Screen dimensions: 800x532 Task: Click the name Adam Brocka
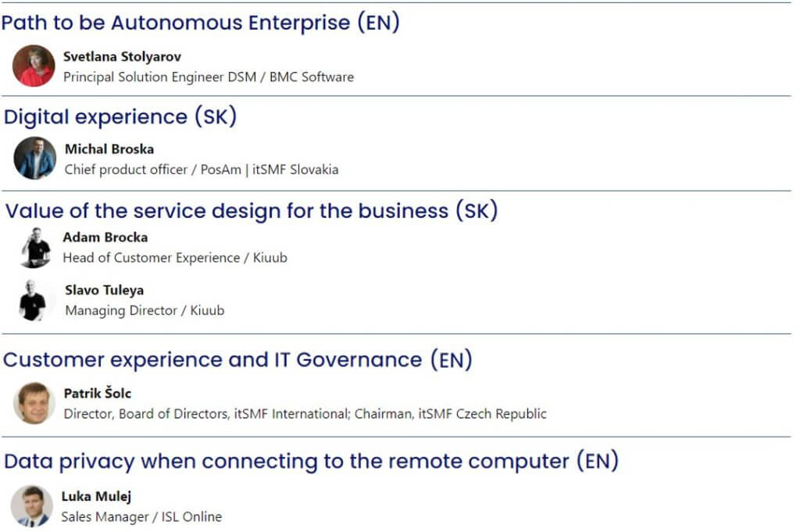[105, 237]
